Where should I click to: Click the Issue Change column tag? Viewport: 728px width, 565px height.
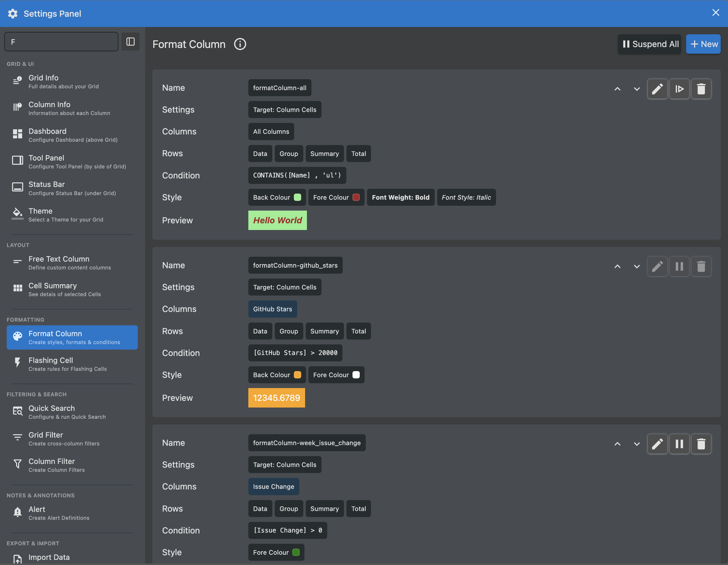(273, 486)
